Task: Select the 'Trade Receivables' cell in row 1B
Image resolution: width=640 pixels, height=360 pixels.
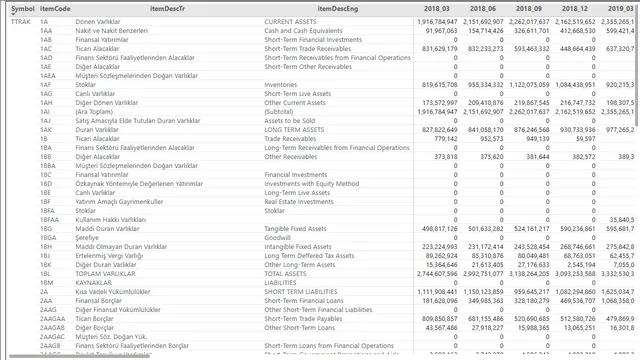Action: point(290,138)
